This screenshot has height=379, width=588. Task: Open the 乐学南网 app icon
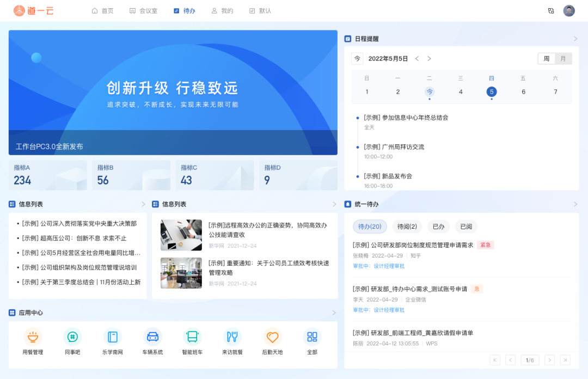(x=113, y=337)
